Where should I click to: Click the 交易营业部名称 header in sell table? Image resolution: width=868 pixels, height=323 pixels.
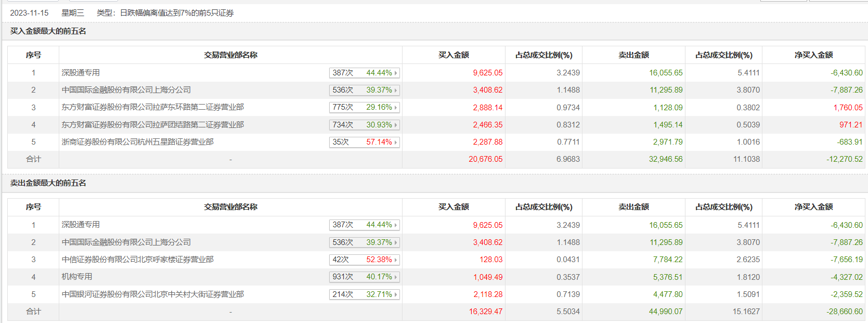pyautogui.click(x=230, y=207)
